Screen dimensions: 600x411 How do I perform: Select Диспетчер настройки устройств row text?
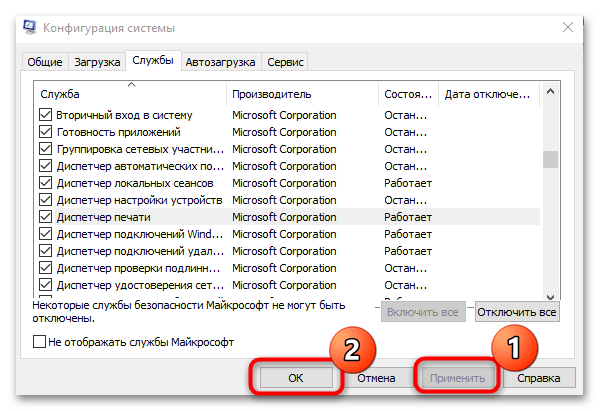coord(140,200)
